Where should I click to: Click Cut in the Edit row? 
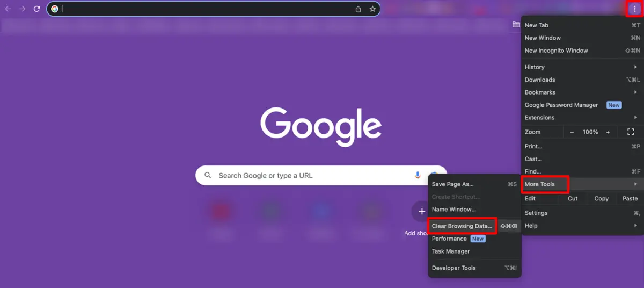573,199
